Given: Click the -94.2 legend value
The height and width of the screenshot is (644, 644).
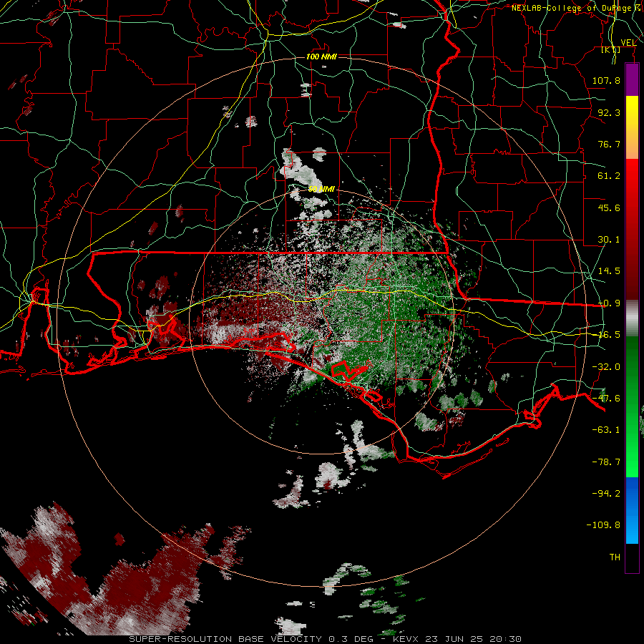Looking at the screenshot, I should [606, 494].
